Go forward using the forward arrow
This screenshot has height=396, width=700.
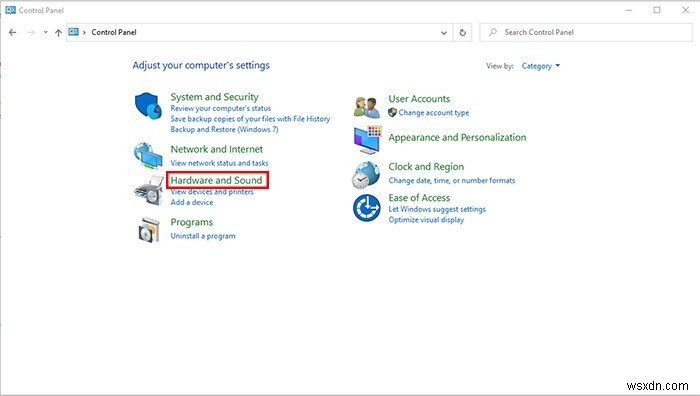[x=31, y=32]
